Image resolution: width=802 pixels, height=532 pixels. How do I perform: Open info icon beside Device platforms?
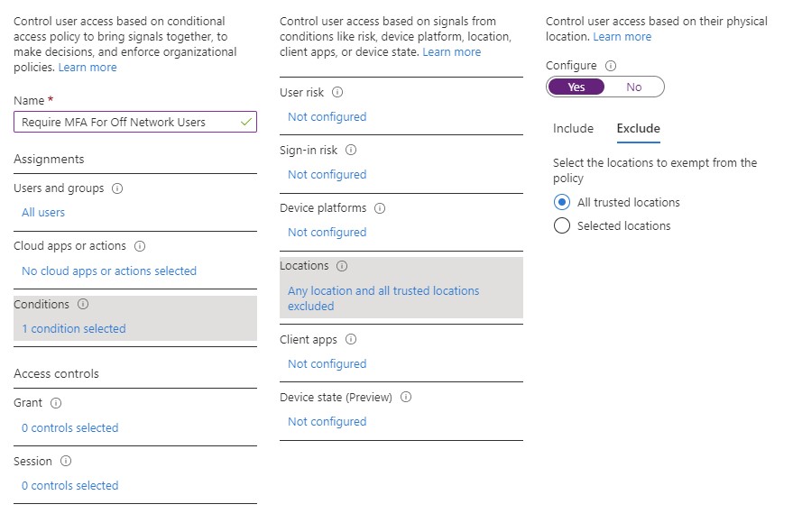380,208
